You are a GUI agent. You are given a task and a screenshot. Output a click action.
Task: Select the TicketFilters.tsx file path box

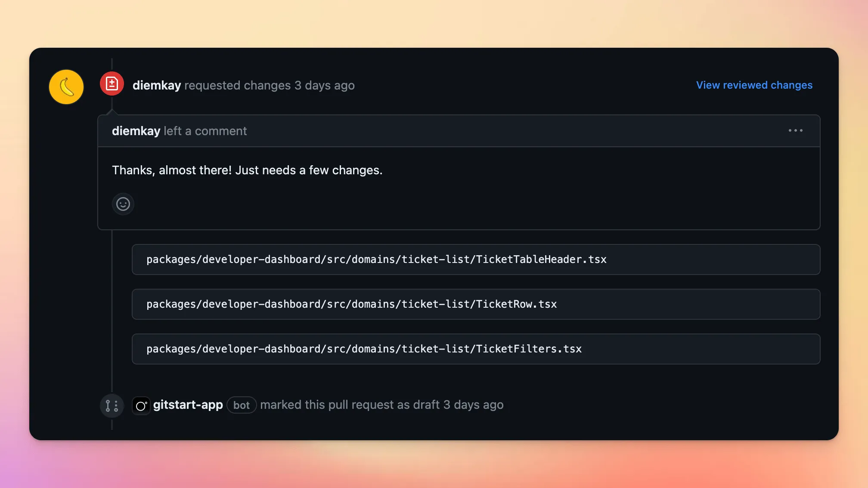click(x=476, y=349)
